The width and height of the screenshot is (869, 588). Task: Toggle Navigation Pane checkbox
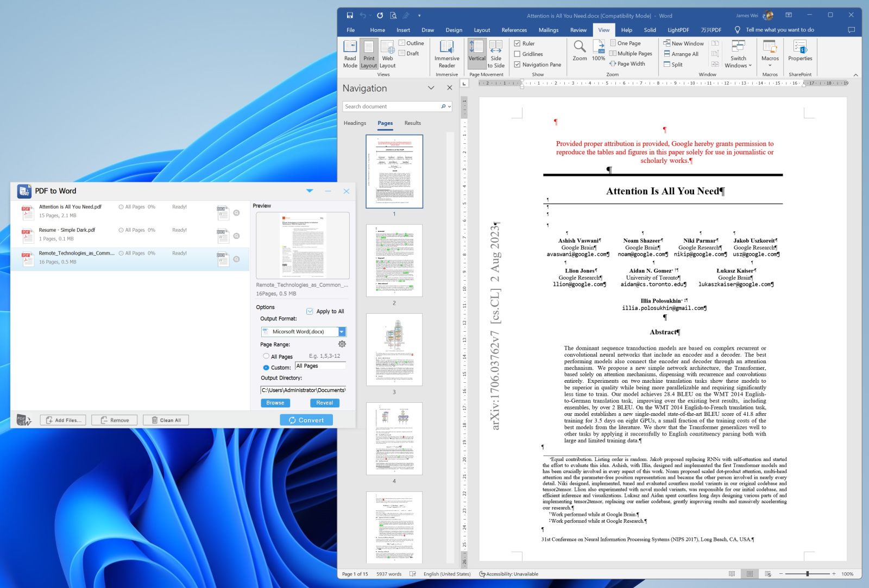coord(517,64)
